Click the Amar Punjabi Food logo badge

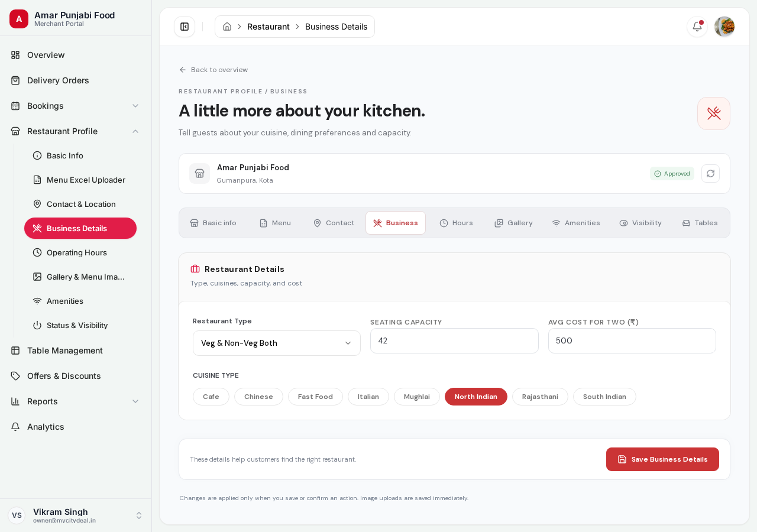(x=19, y=19)
